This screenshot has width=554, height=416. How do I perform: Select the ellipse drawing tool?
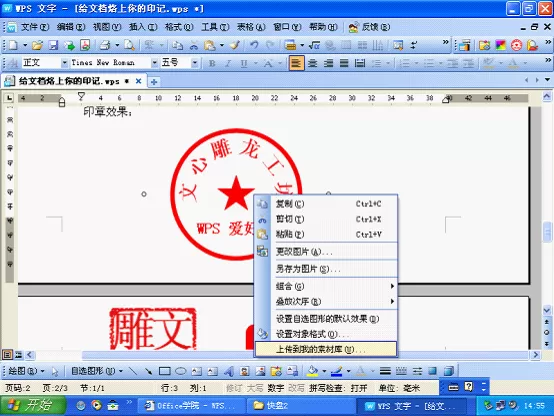coord(181,371)
